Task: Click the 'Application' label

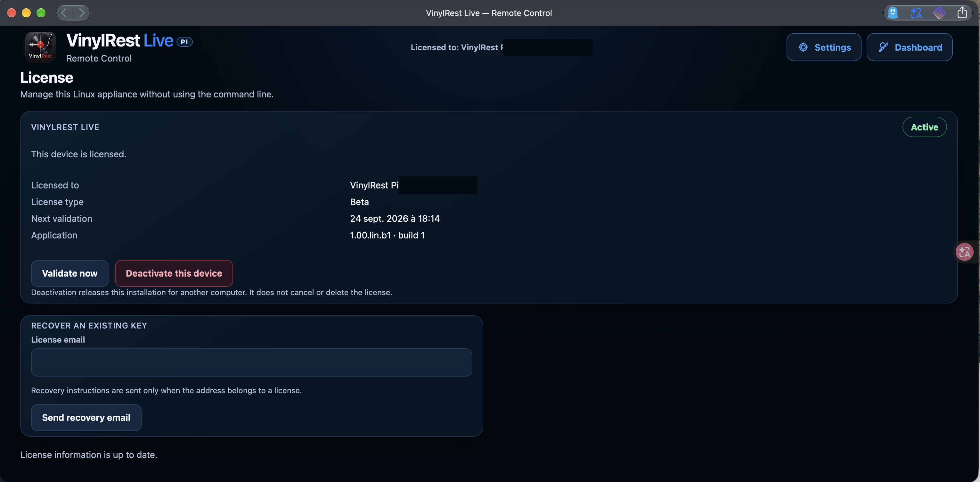Action: 54,235
